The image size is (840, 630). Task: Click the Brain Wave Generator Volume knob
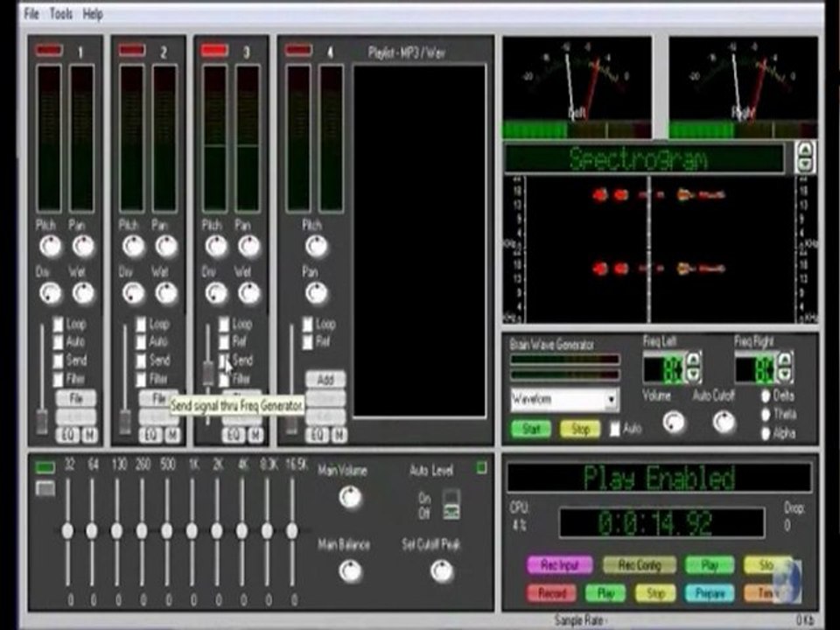[674, 423]
